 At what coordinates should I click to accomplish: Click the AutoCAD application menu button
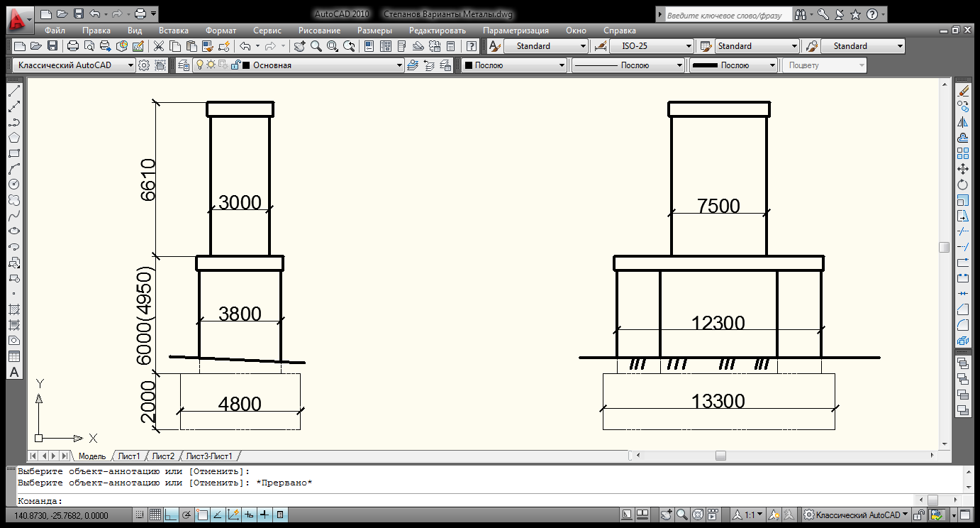click(x=18, y=21)
